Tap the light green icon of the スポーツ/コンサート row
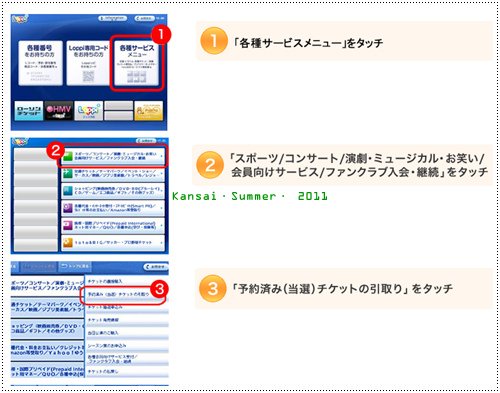This screenshot has height=393, width=500. pos(68,156)
